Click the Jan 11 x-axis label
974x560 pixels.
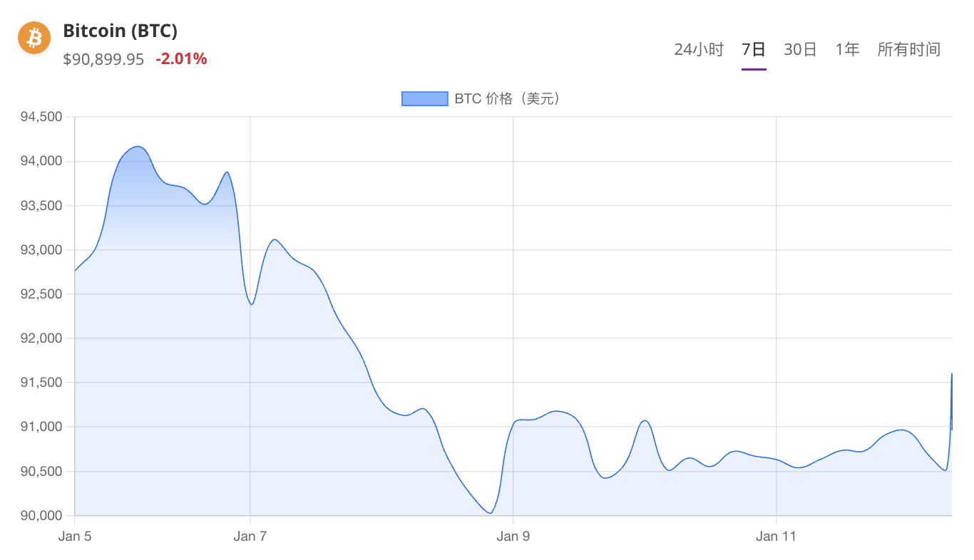point(776,536)
